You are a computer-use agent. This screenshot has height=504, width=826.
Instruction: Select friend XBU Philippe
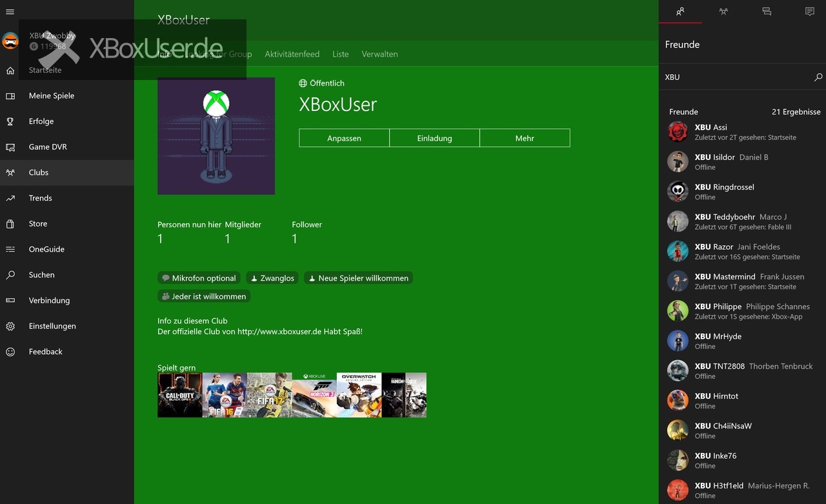coord(742,311)
